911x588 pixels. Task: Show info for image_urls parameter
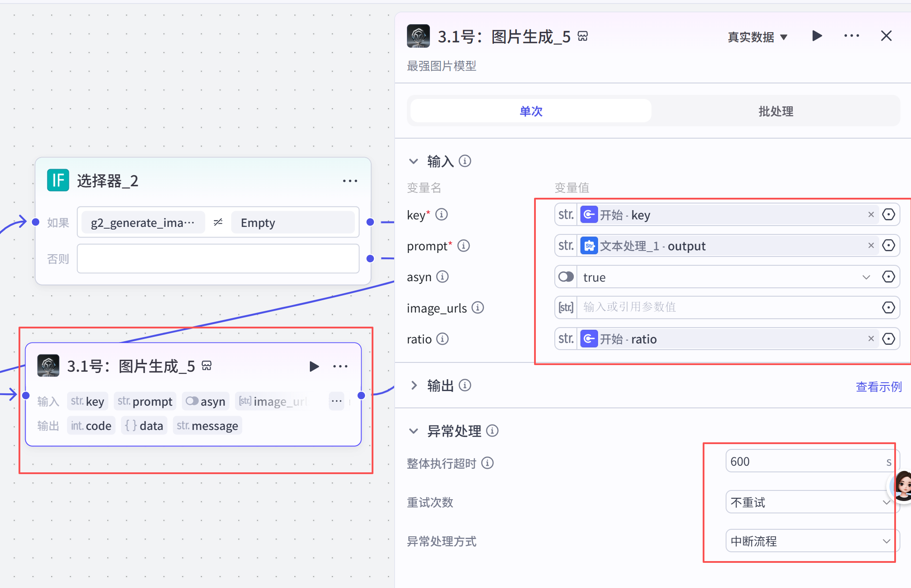[478, 308]
